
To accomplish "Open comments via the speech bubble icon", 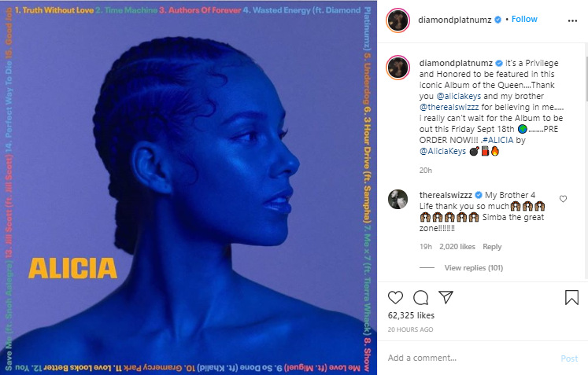I will coord(421,297).
